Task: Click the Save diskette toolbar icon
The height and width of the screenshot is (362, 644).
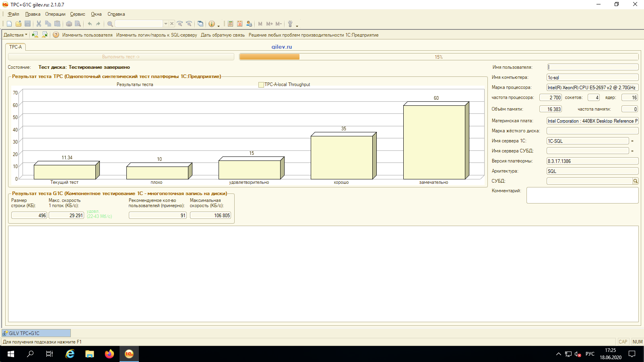Action: pyautogui.click(x=28, y=24)
